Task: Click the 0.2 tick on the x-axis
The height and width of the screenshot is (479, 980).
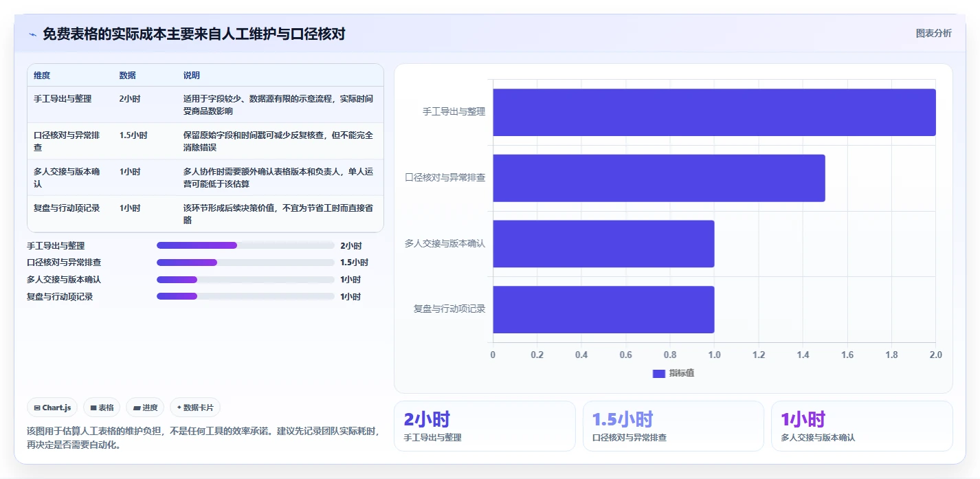Action: (x=537, y=355)
